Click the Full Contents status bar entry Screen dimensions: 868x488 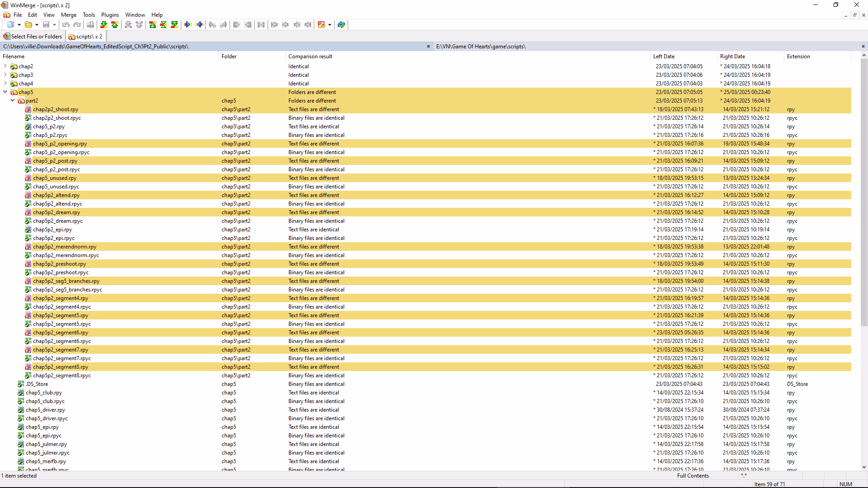tap(693, 476)
